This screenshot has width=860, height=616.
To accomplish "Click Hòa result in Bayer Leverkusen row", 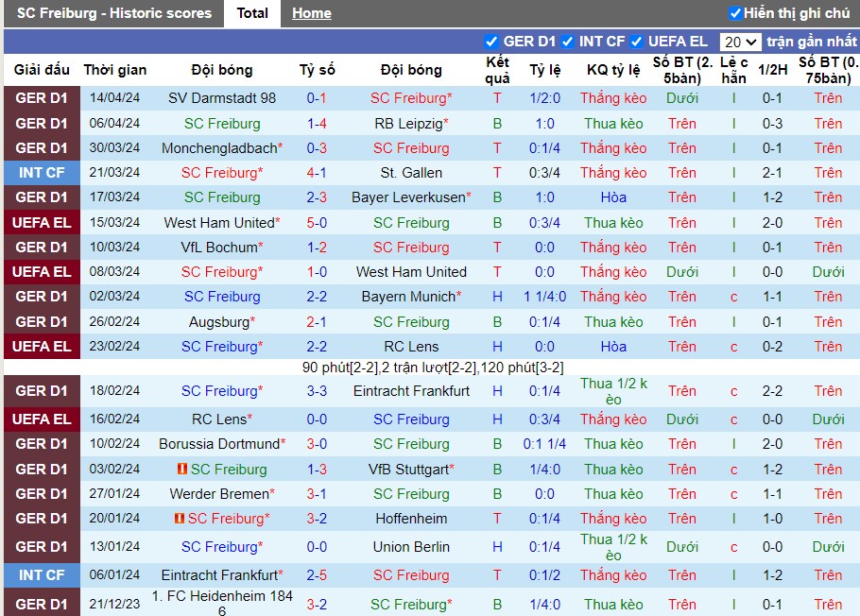I will (613, 197).
